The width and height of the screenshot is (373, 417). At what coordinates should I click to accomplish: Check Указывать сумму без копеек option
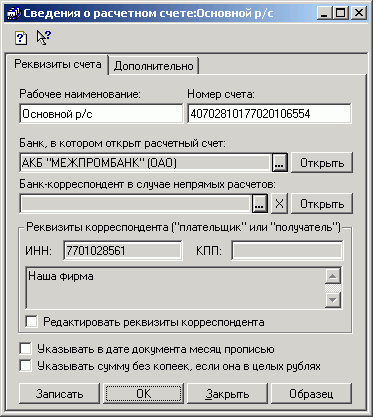(x=26, y=365)
